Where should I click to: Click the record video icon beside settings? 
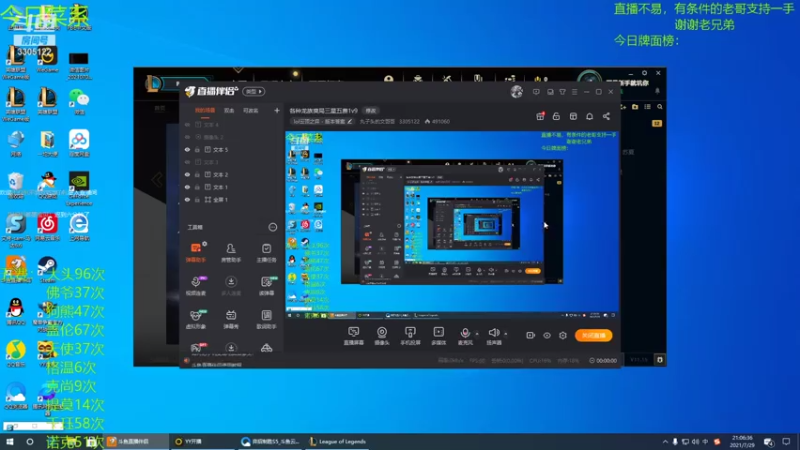point(530,335)
